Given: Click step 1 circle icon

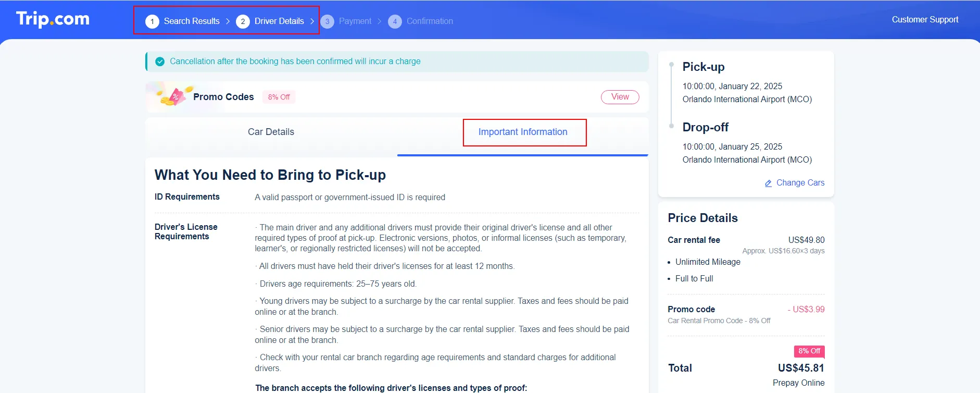Looking at the screenshot, I should 152,21.
